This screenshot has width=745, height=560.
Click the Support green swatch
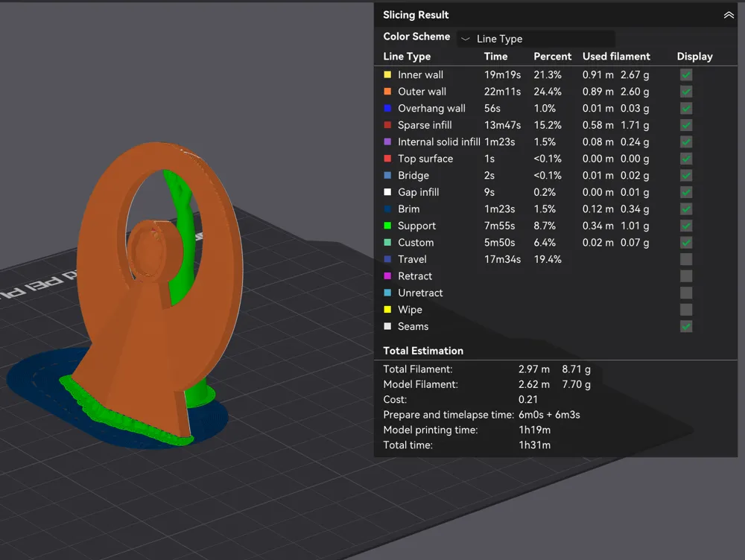(x=387, y=226)
